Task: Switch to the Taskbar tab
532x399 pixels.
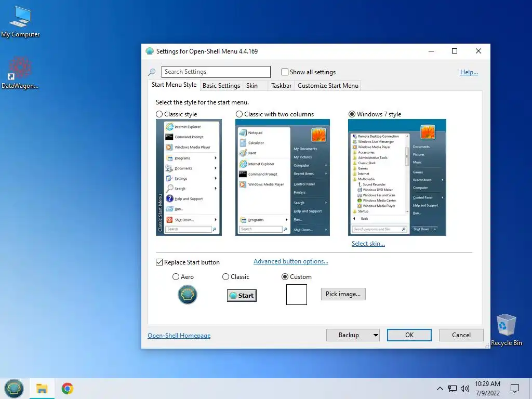Action: 281,86
